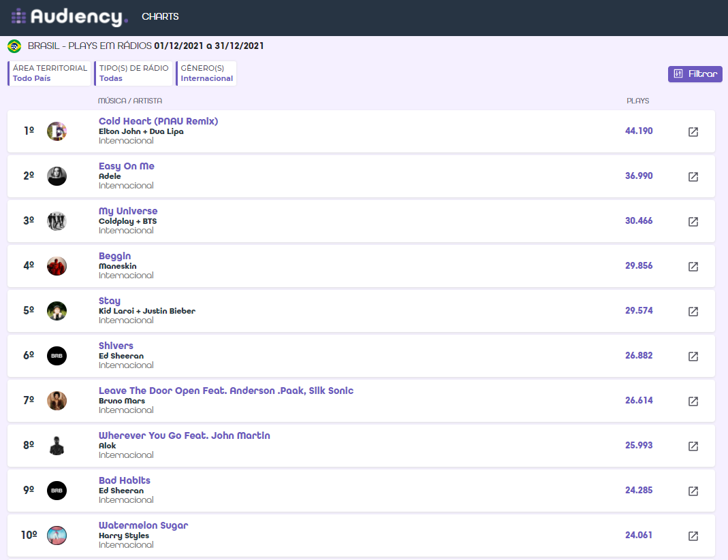Click plays value 29.856
The height and width of the screenshot is (560, 728).
click(x=639, y=266)
